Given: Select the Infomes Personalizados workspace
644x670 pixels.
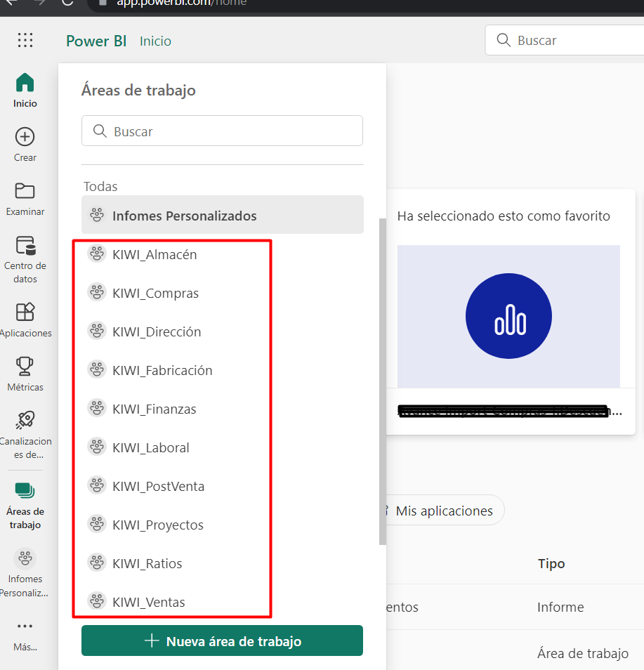Looking at the screenshot, I should click(x=222, y=215).
